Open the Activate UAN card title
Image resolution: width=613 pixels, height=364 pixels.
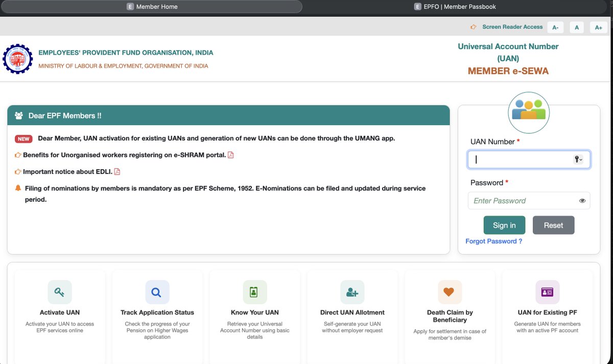pos(60,312)
